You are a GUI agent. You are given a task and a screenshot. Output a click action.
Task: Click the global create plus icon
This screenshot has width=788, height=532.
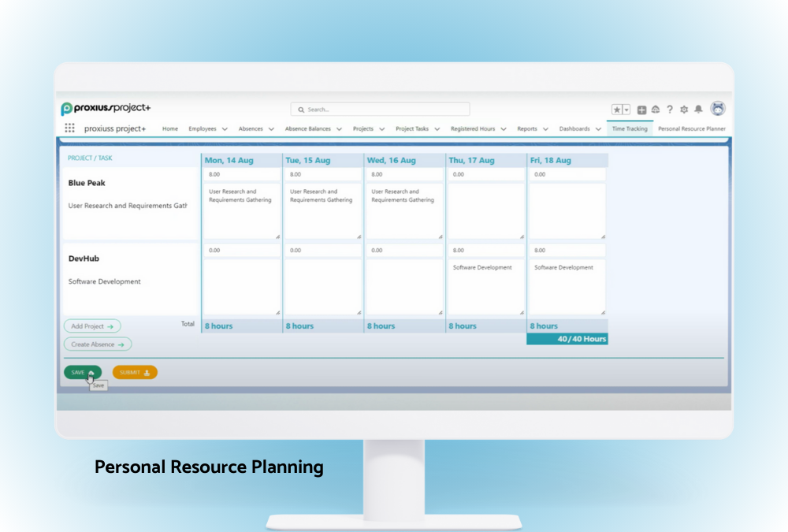(642, 110)
